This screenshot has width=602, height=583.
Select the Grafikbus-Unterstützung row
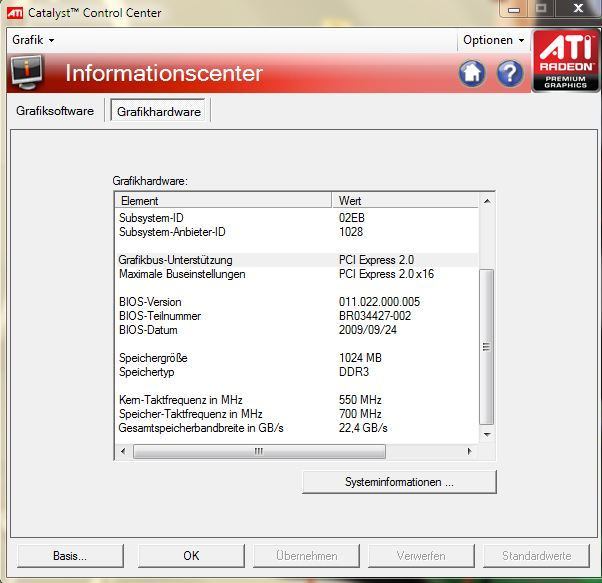pos(297,260)
